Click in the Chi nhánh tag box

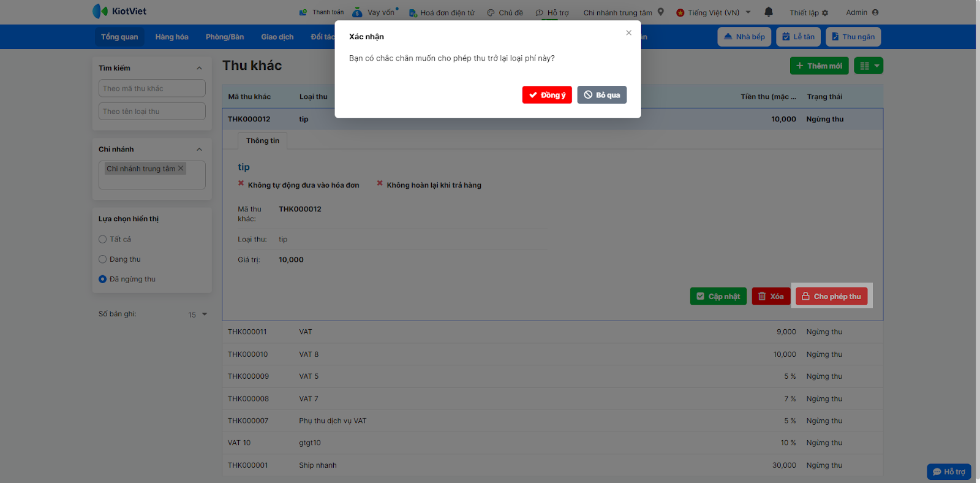click(152, 175)
